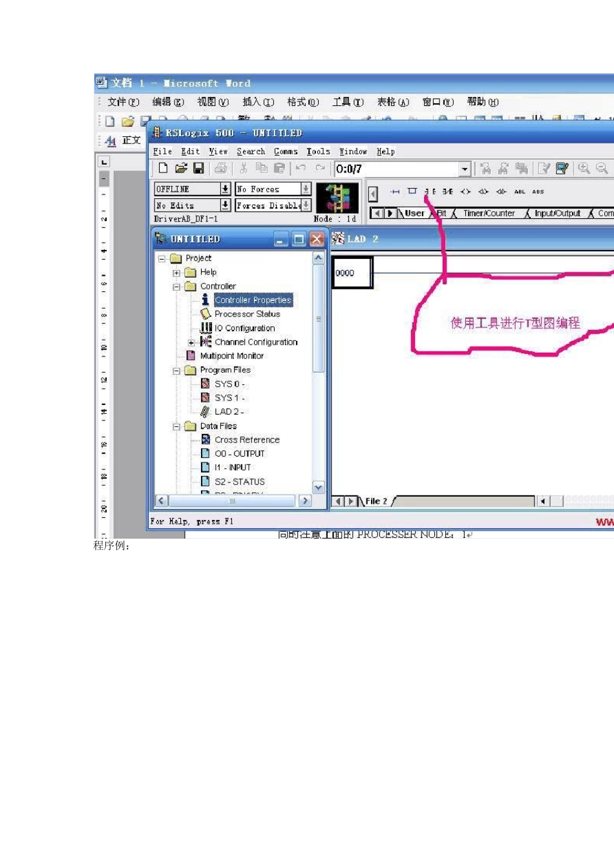The image size is (614, 868).
Task: Collapse the Data Files folder node
Action: coord(176,427)
